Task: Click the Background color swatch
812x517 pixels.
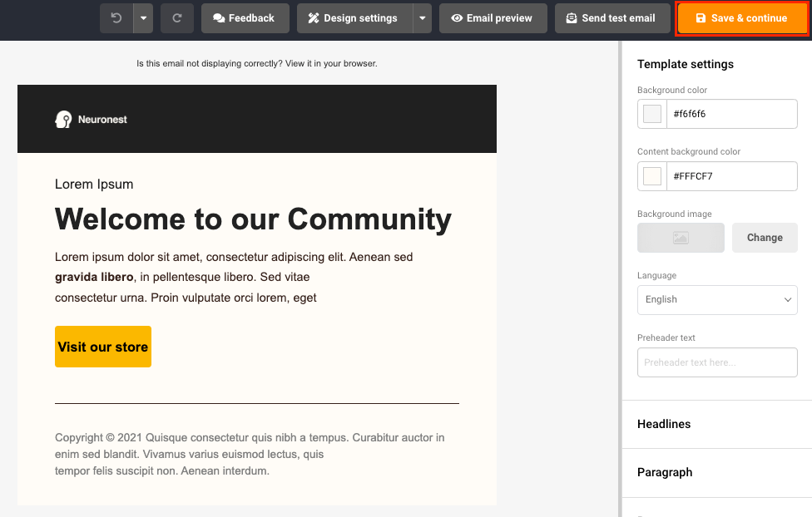Action: [652, 114]
